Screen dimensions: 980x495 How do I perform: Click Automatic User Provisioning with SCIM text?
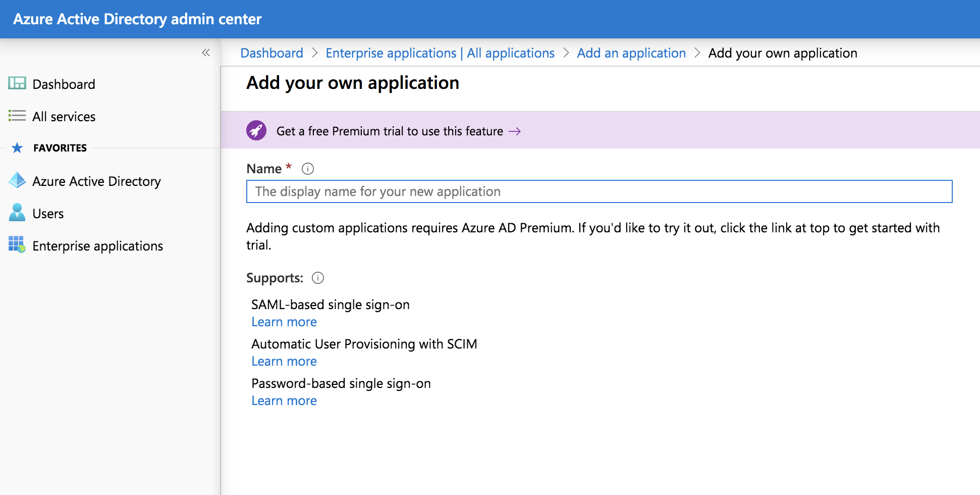tap(364, 344)
